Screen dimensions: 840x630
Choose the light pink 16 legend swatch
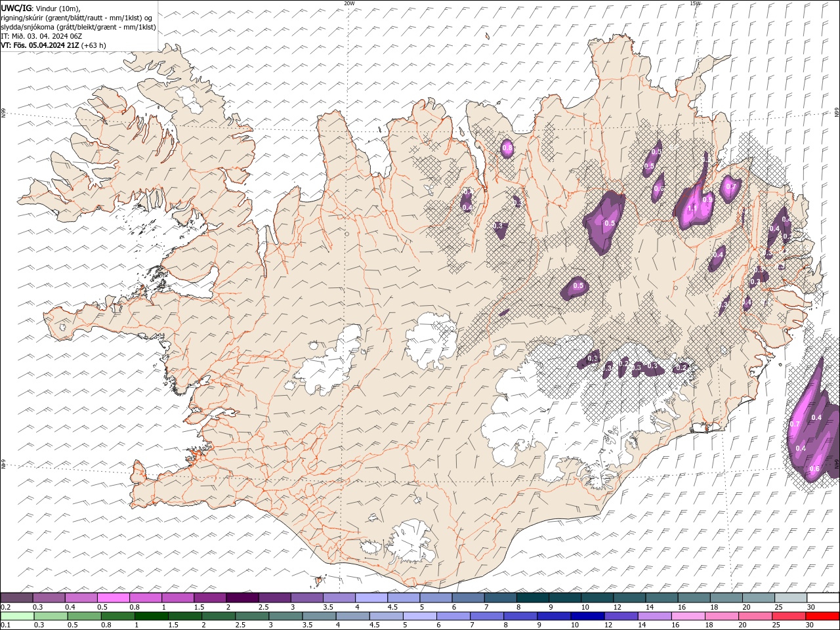coord(688,616)
